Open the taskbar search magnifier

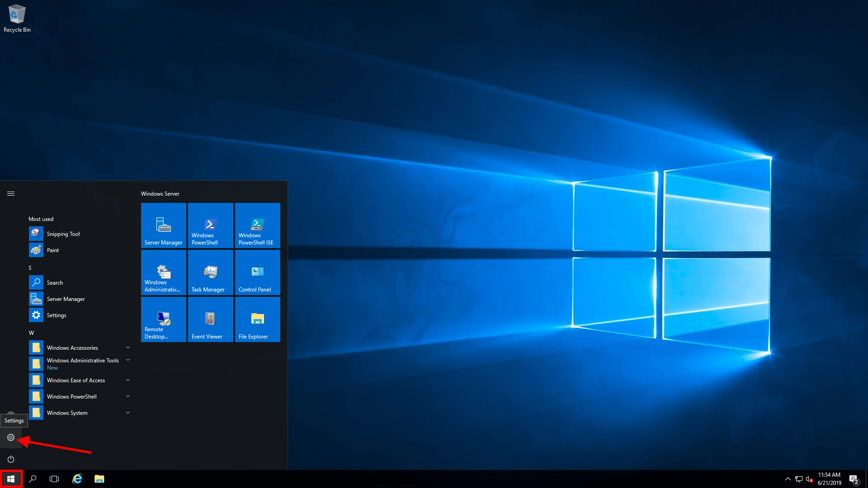pyautogui.click(x=33, y=479)
